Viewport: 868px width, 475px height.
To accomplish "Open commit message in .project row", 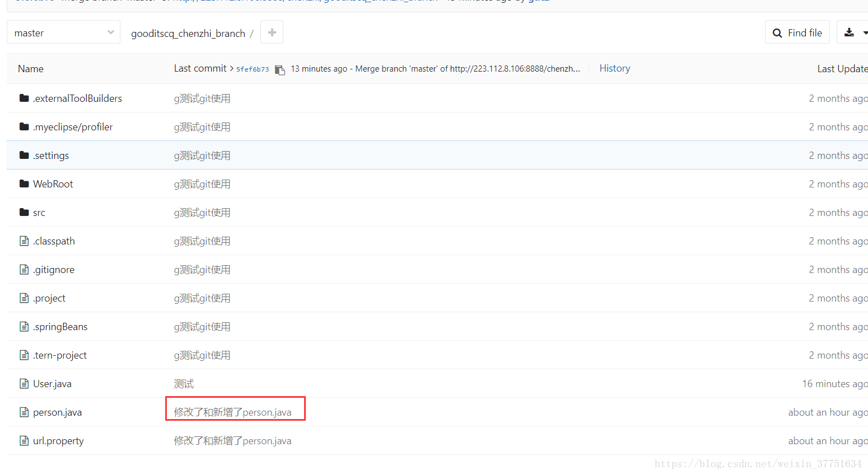I will pyautogui.click(x=202, y=298).
